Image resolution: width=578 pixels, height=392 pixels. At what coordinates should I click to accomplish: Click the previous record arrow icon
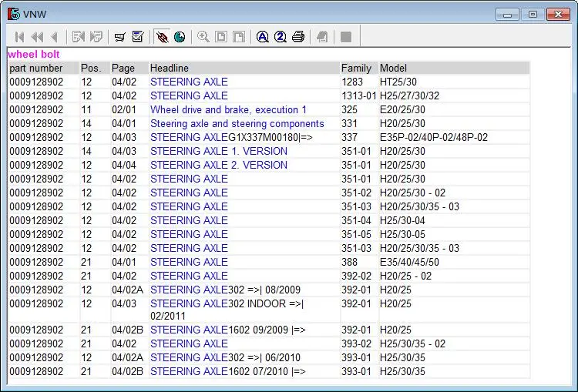click(x=55, y=37)
